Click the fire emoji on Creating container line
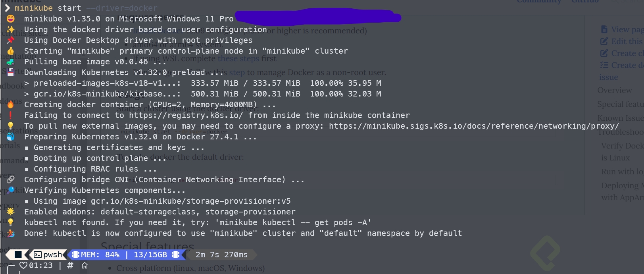 coord(11,104)
